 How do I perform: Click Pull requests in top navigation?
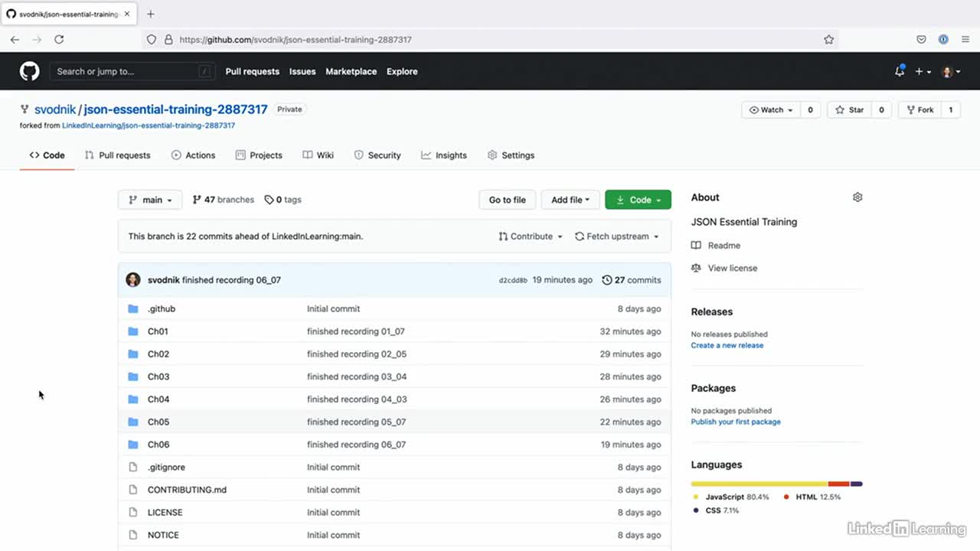point(252,71)
